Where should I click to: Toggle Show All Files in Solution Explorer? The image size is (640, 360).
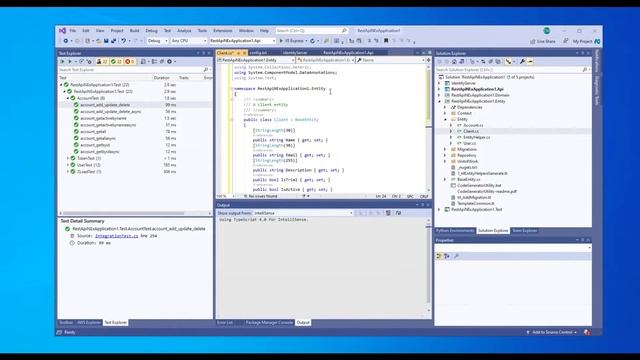[x=498, y=62]
